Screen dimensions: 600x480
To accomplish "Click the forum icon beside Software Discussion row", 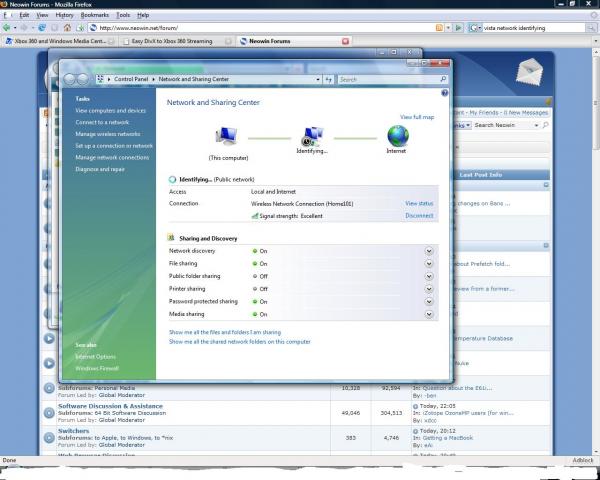I will [x=49, y=413].
